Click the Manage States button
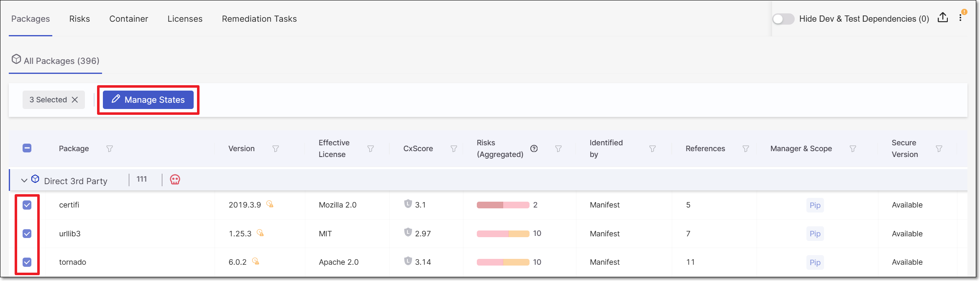This screenshot has height=281, width=980. (148, 100)
